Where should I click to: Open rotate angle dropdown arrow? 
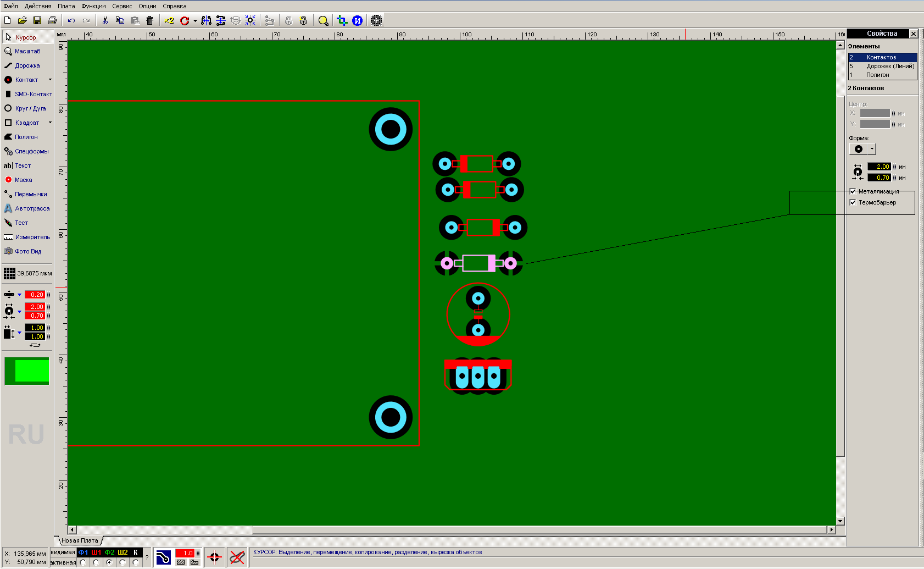click(195, 21)
